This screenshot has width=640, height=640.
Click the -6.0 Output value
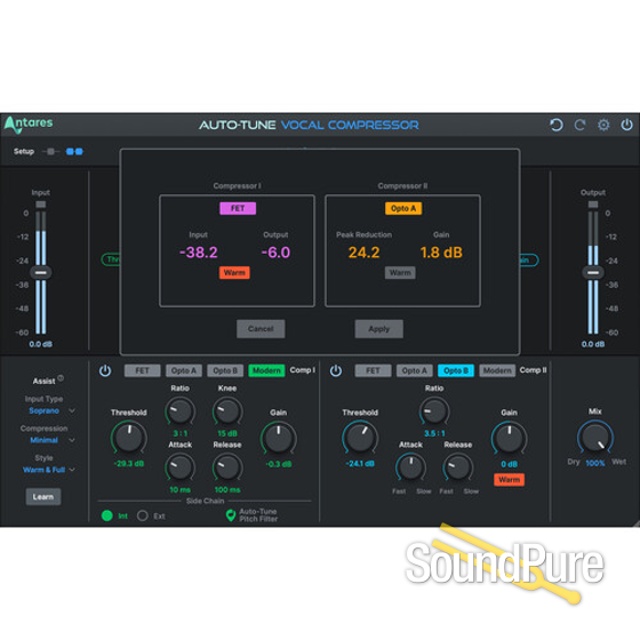click(x=276, y=252)
